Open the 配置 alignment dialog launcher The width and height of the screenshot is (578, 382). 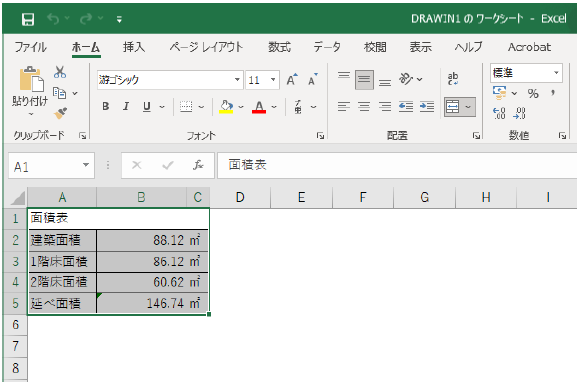pos(476,136)
